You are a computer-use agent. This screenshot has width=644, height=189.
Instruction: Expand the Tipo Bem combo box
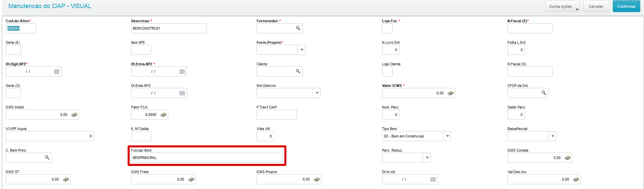point(447,136)
